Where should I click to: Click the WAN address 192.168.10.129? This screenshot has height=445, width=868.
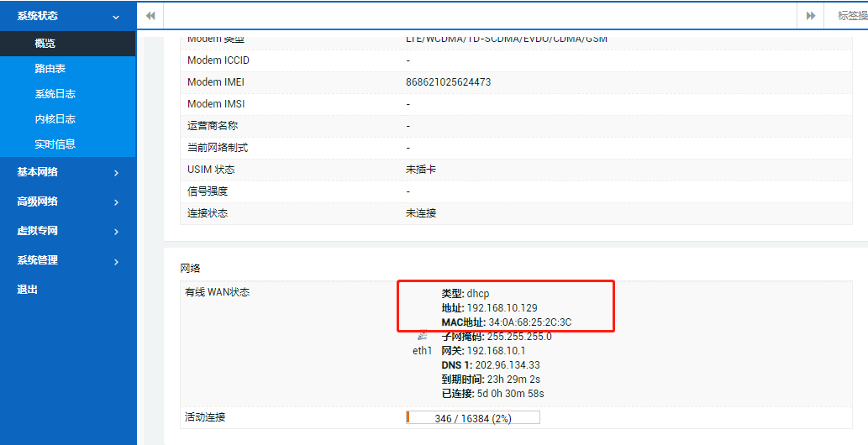tap(502, 308)
